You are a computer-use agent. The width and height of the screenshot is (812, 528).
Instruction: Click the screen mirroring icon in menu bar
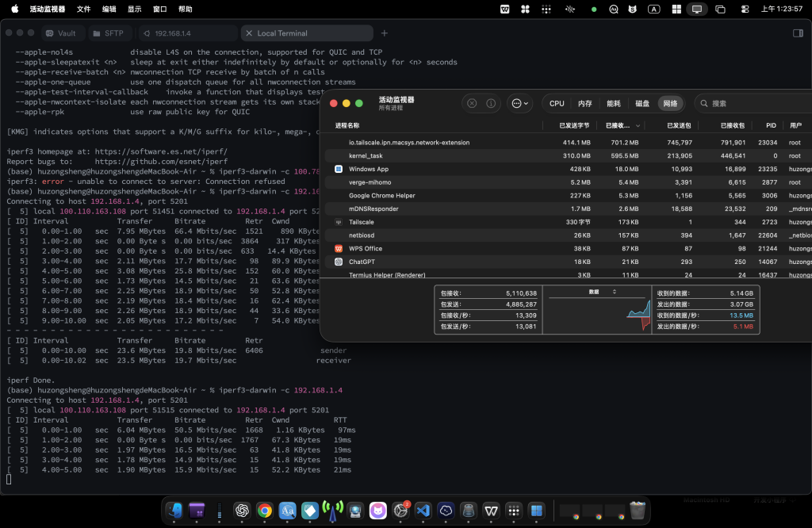pyautogui.click(x=696, y=9)
